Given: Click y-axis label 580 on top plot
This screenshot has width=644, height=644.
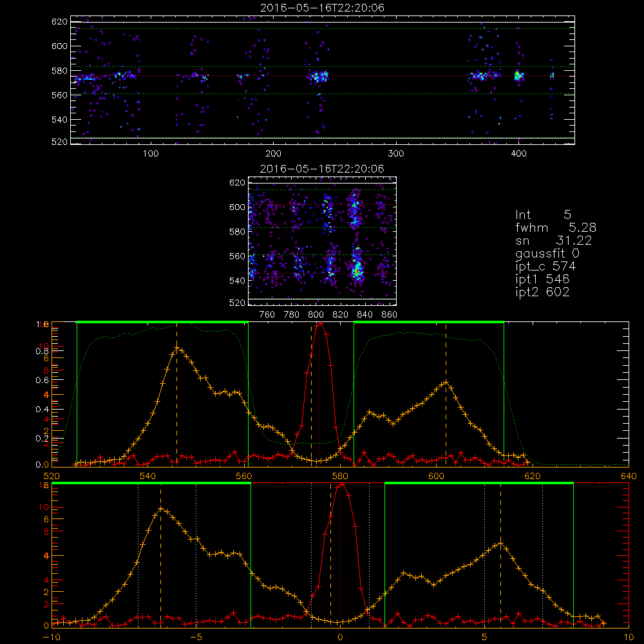Looking at the screenshot, I should click(x=59, y=71).
